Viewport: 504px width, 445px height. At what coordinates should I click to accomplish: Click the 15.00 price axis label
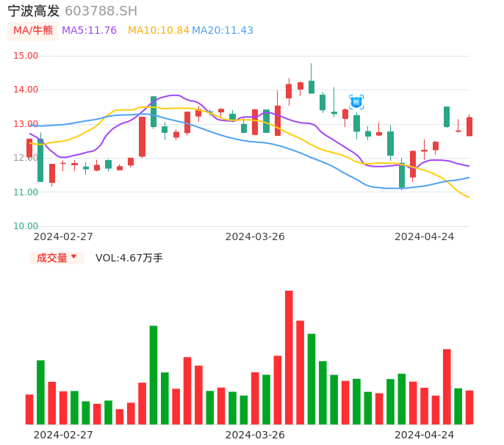click(x=26, y=56)
